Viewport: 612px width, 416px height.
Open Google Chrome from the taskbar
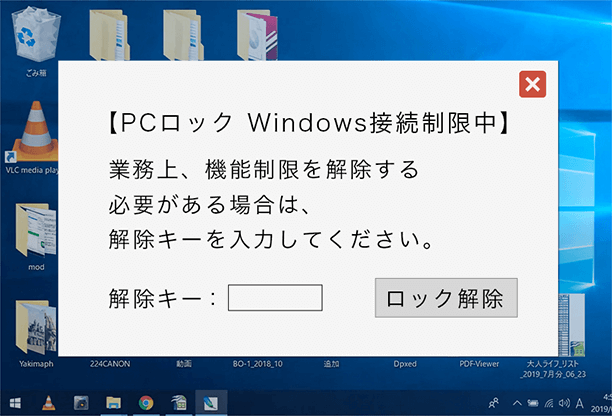tap(146, 403)
